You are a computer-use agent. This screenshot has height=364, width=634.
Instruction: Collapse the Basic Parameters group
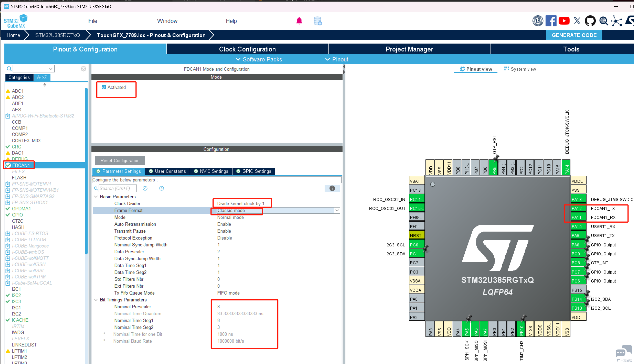[x=96, y=197]
